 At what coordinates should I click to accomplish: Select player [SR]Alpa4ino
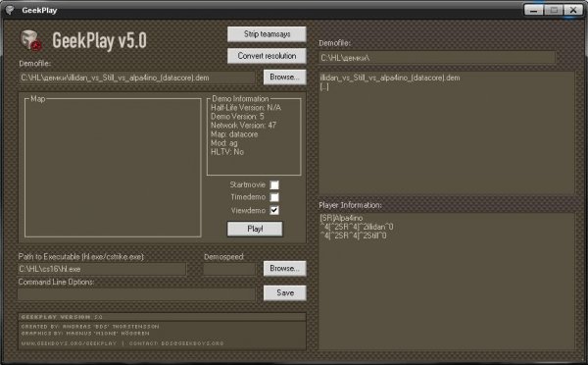pyautogui.click(x=341, y=218)
